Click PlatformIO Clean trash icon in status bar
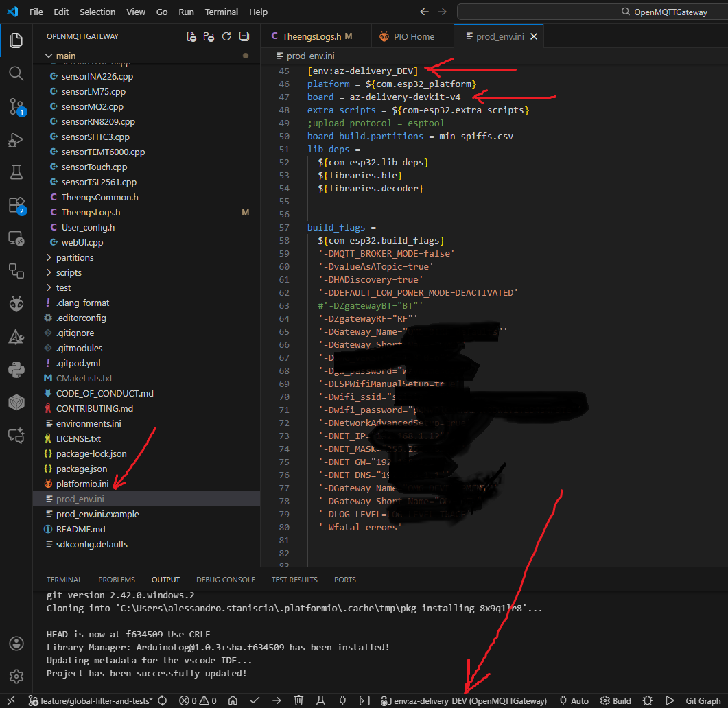 point(298,700)
